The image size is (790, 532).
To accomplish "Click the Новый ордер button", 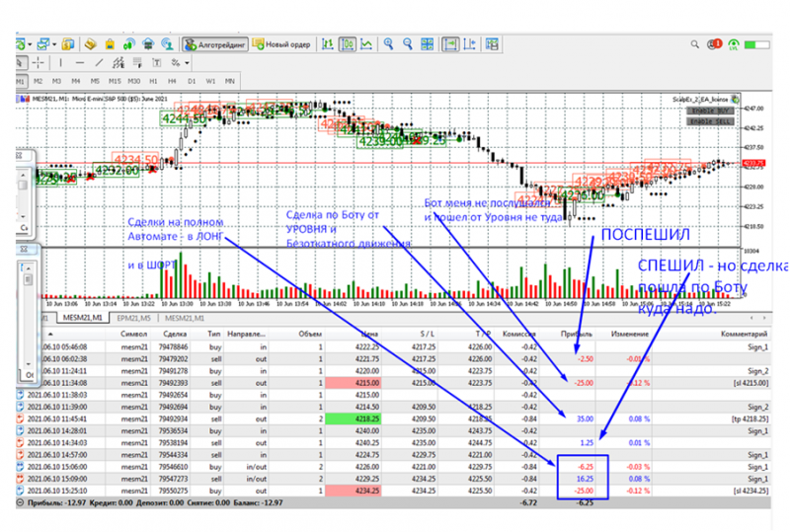I will (282, 44).
